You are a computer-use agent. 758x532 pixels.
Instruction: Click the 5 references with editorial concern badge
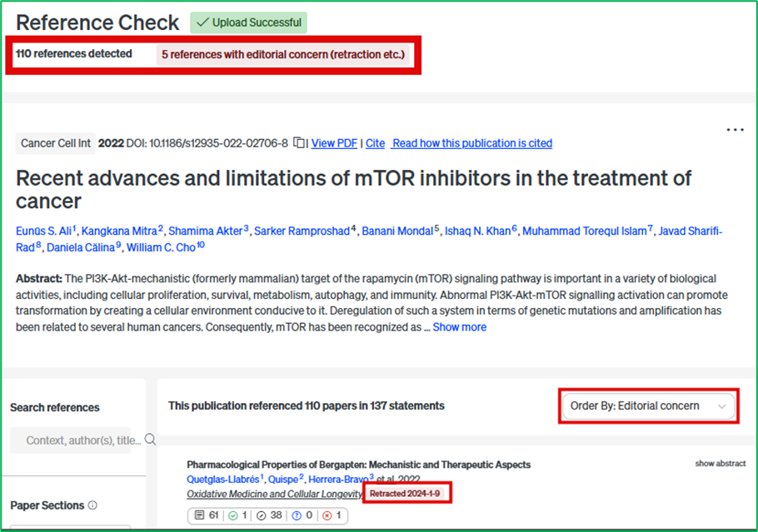283,55
